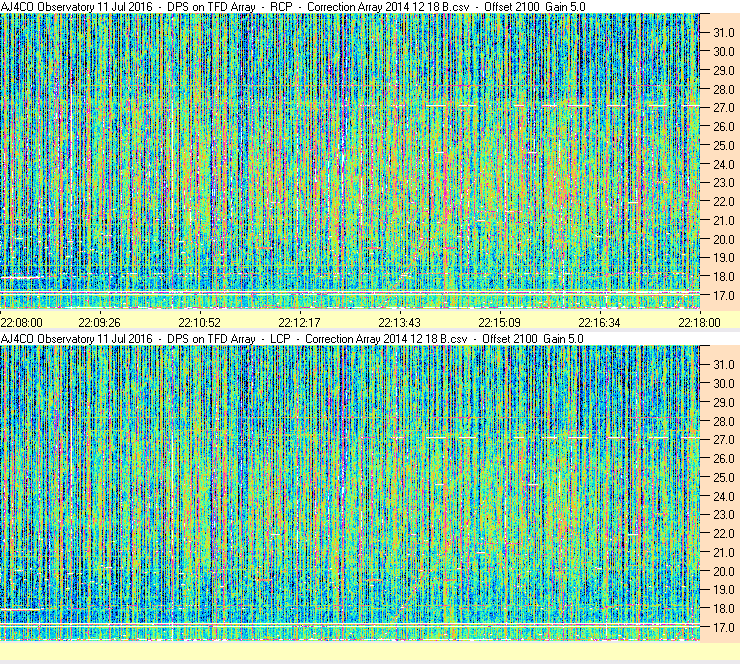Click the 24.0 frequency label on RCP plot
This screenshot has width=740, height=664.
tap(724, 164)
